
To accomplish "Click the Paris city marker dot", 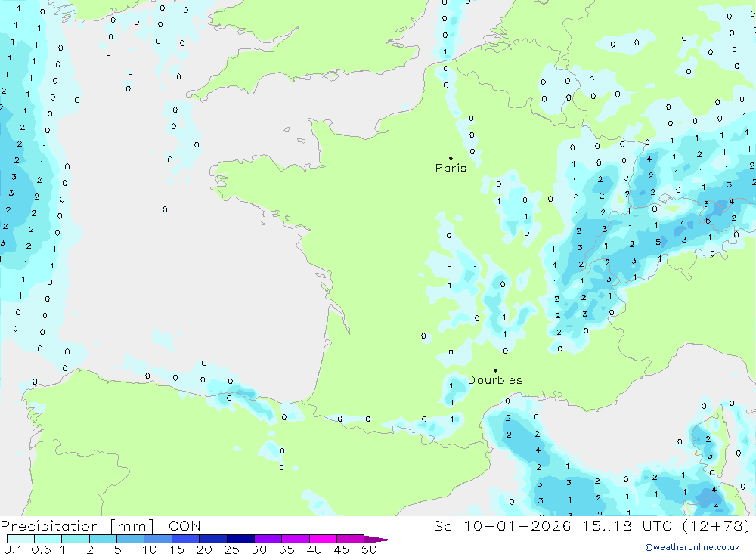I will click(x=451, y=158).
